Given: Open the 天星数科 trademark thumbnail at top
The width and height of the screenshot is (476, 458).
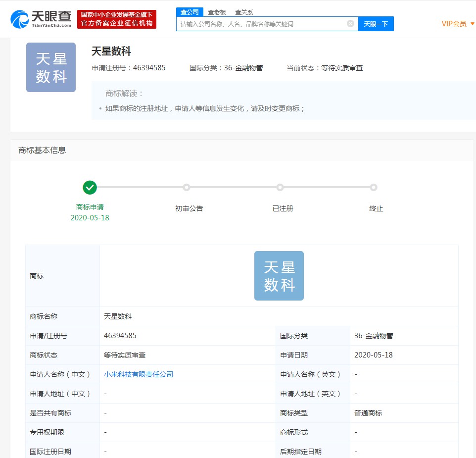Looking at the screenshot, I should click(51, 67).
